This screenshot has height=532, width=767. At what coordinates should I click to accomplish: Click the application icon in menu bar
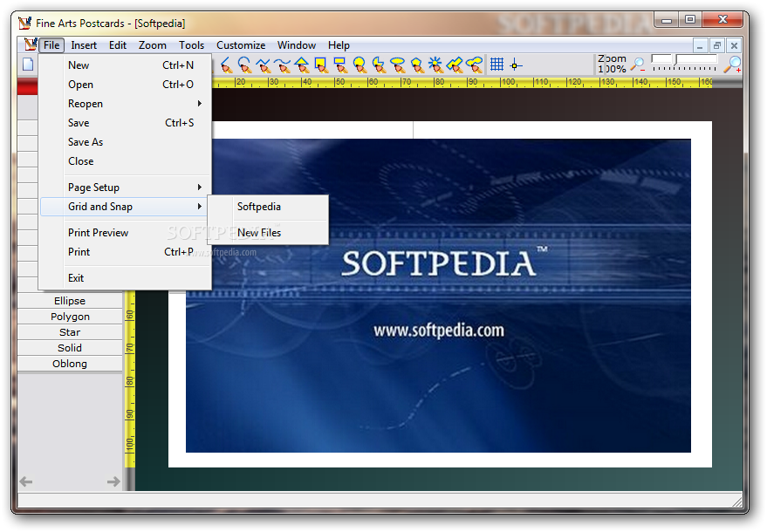click(x=31, y=44)
